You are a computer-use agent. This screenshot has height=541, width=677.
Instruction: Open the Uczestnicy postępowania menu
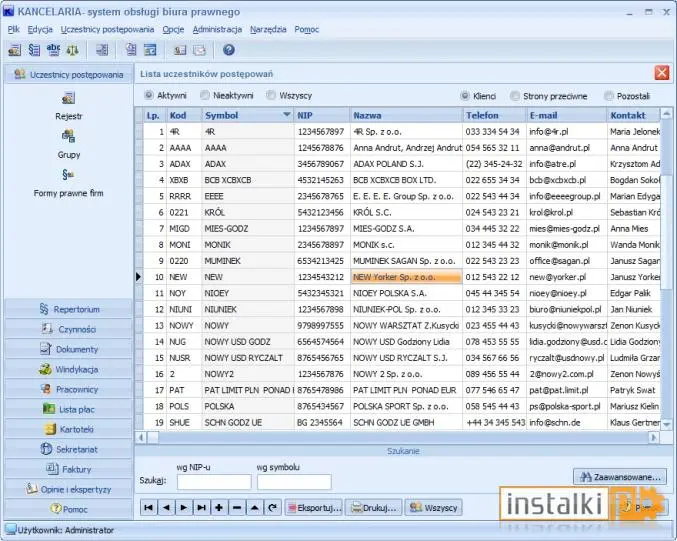[x=107, y=29]
